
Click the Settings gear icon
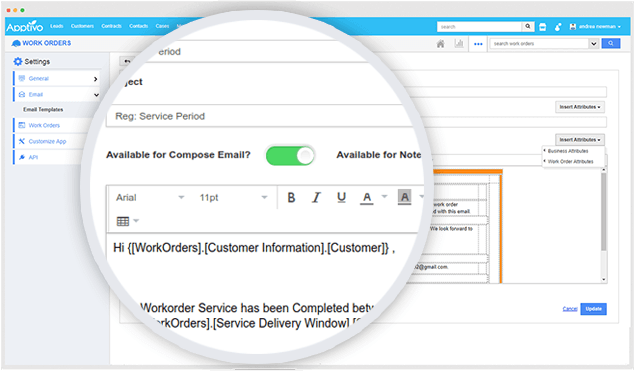(x=18, y=62)
